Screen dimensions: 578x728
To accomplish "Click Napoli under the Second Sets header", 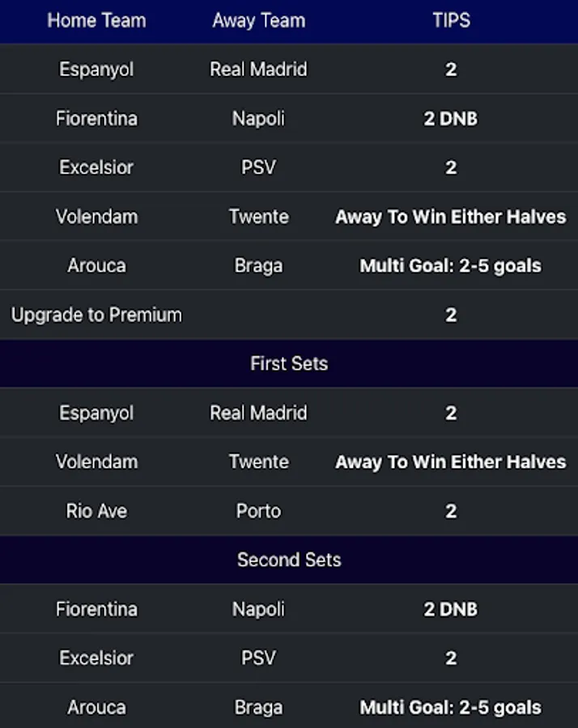I will click(x=258, y=609).
